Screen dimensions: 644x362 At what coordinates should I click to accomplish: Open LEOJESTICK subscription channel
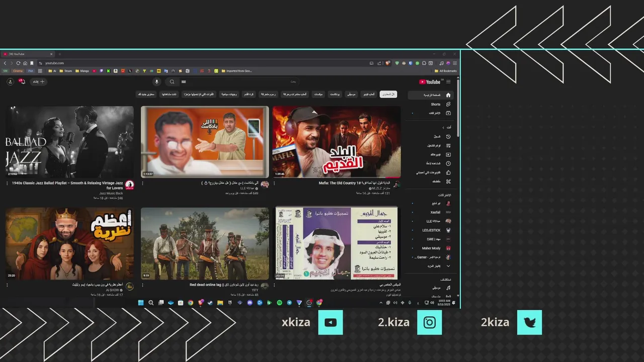tap(430, 230)
